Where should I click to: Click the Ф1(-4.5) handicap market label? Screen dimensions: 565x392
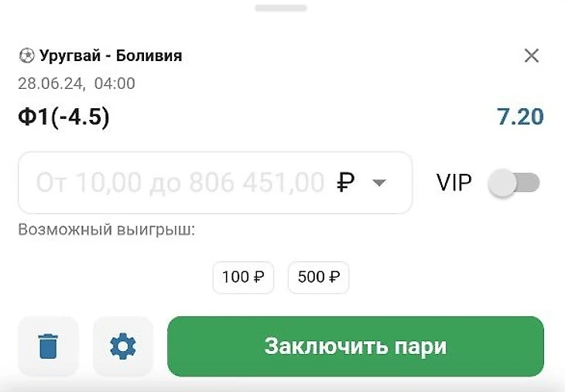[63, 118]
